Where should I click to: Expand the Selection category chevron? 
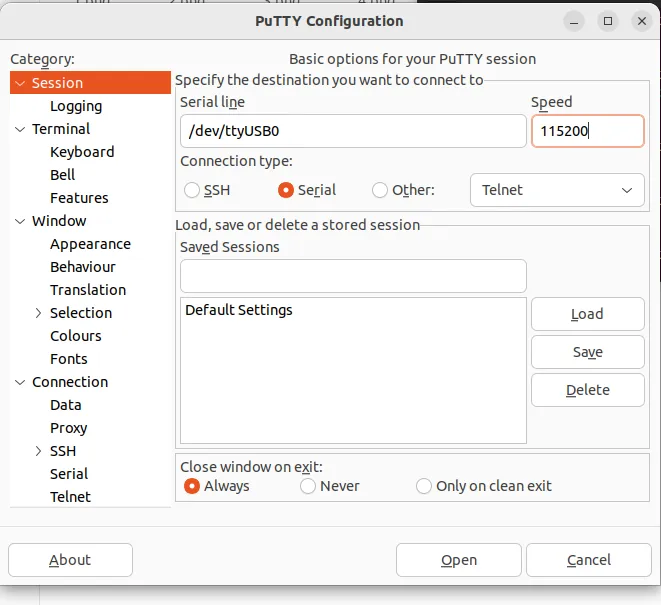point(38,313)
